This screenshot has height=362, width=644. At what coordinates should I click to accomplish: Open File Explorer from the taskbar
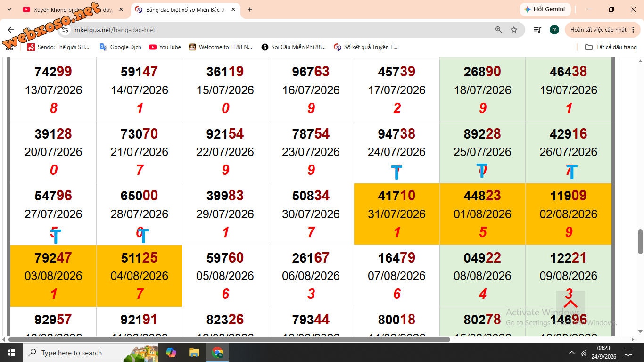(x=194, y=353)
